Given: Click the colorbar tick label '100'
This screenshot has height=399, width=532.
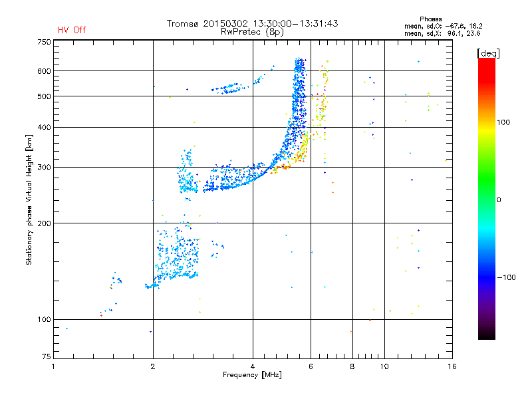Looking at the screenshot, I should tap(503, 122).
